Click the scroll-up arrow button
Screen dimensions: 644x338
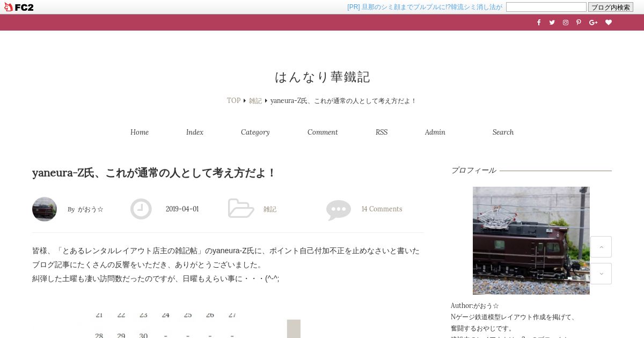click(x=601, y=247)
